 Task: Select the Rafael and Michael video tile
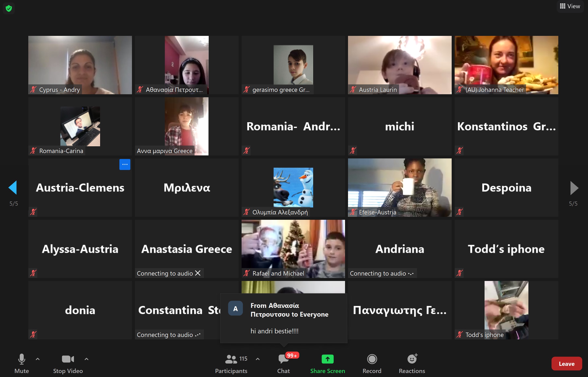(293, 248)
